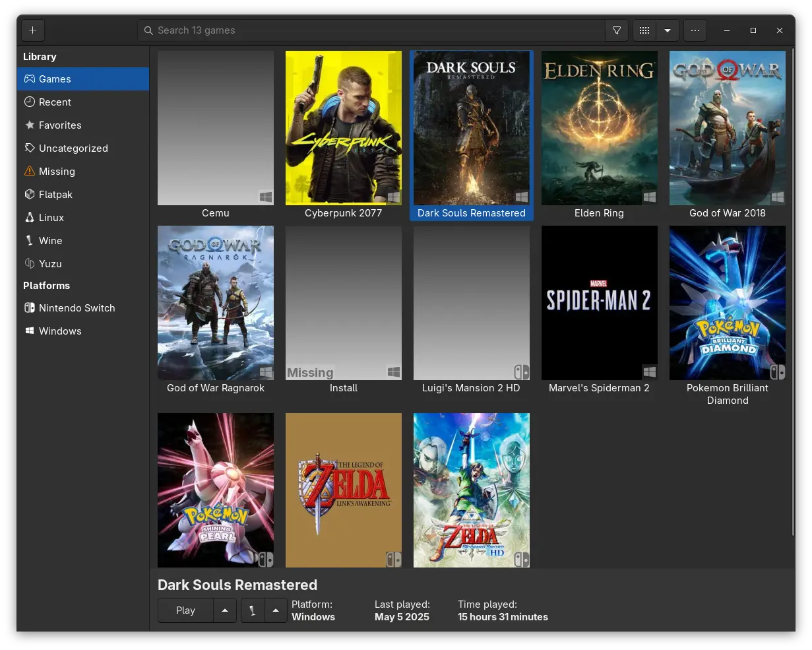812x650 pixels.
Task: Select the God of War 2018 cover
Action: tap(728, 128)
